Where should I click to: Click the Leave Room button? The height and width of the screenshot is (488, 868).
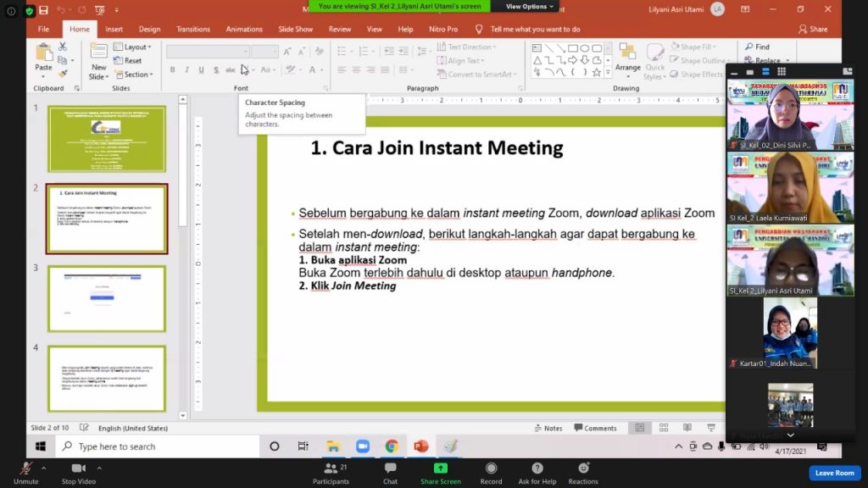click(x=834, y=473)
